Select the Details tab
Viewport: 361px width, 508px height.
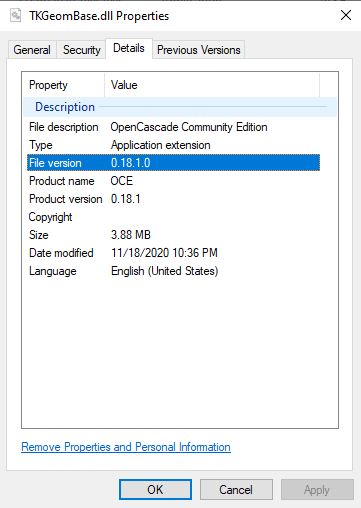point(129,48)
